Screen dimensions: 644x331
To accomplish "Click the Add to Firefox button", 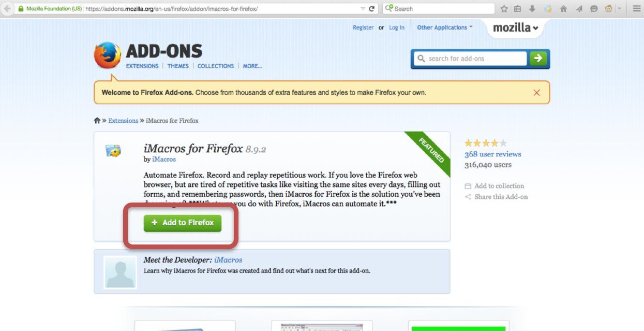I will (183, 223).
